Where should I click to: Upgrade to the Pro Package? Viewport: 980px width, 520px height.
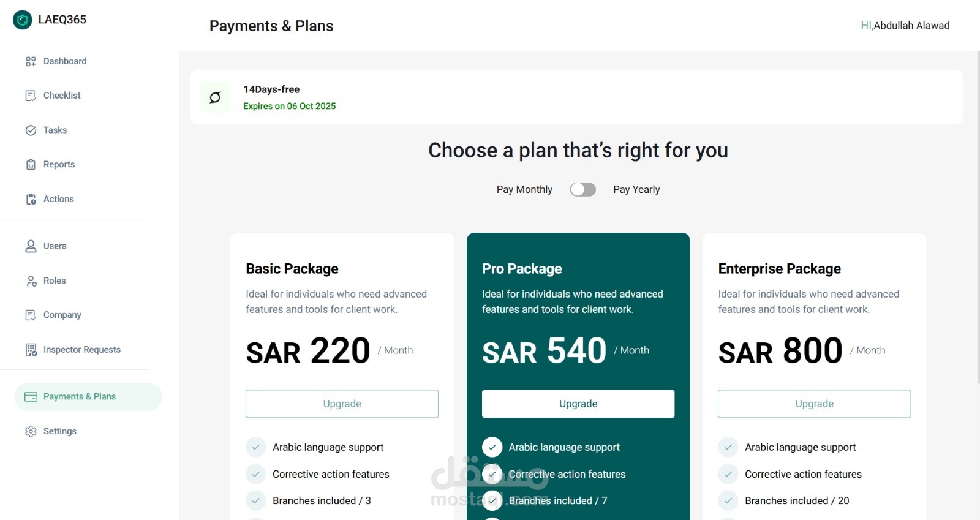coord(578,404)
